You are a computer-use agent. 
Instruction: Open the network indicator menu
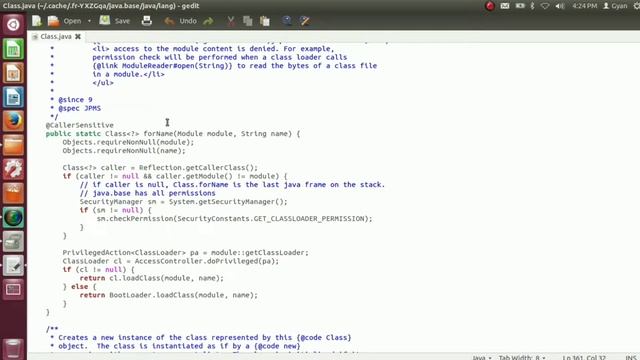point(545,6)
